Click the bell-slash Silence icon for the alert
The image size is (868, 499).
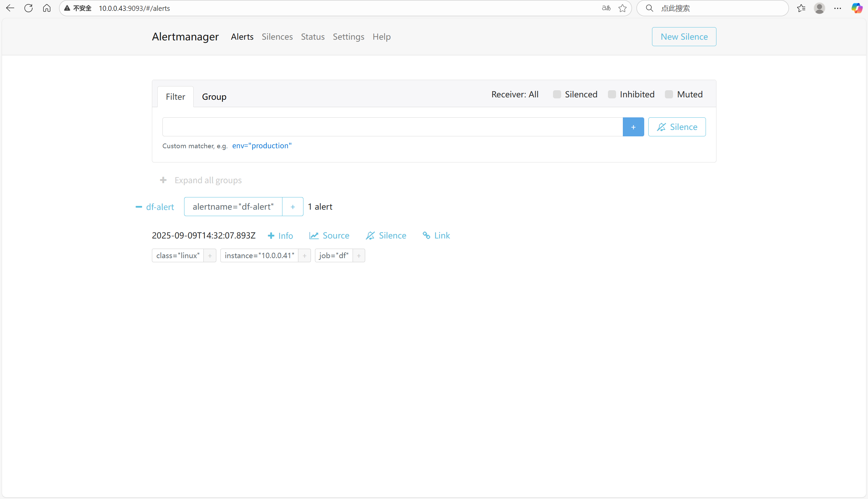coord(370,235)
